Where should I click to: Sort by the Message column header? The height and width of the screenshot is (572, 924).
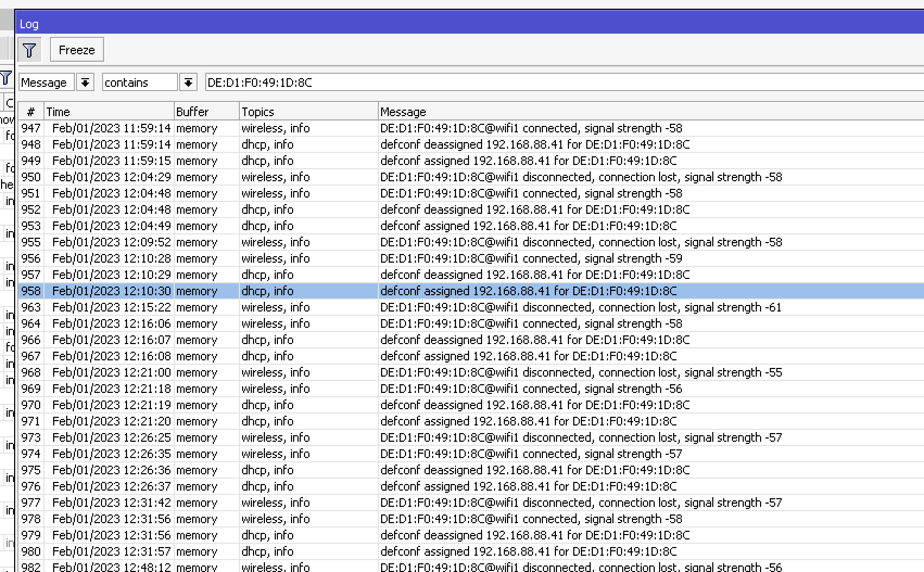click(x=404, y=111)
